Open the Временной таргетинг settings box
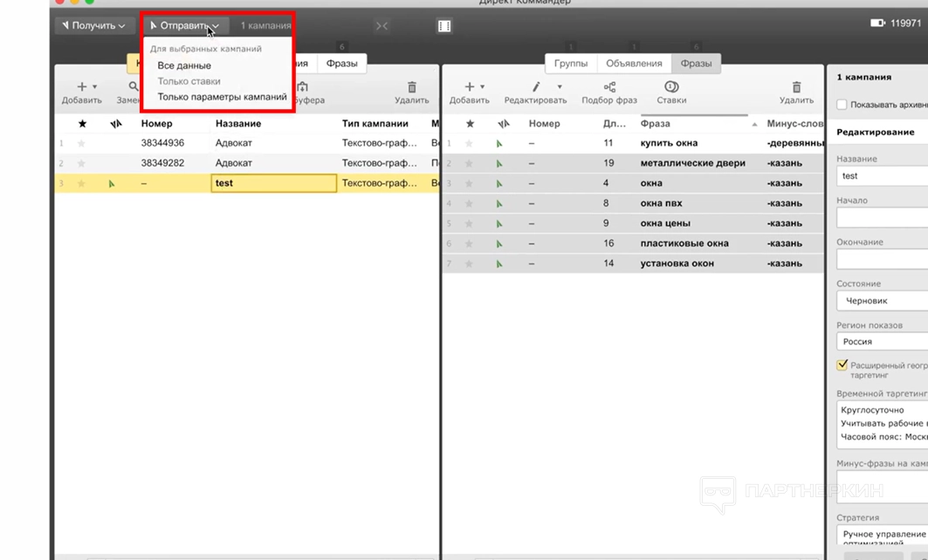The width and height of the screenshot is (928, 560). click(x=882, y=423)
